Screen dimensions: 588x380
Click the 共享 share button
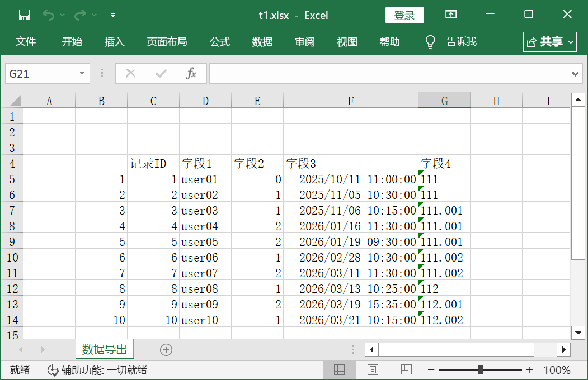(550, 42)
